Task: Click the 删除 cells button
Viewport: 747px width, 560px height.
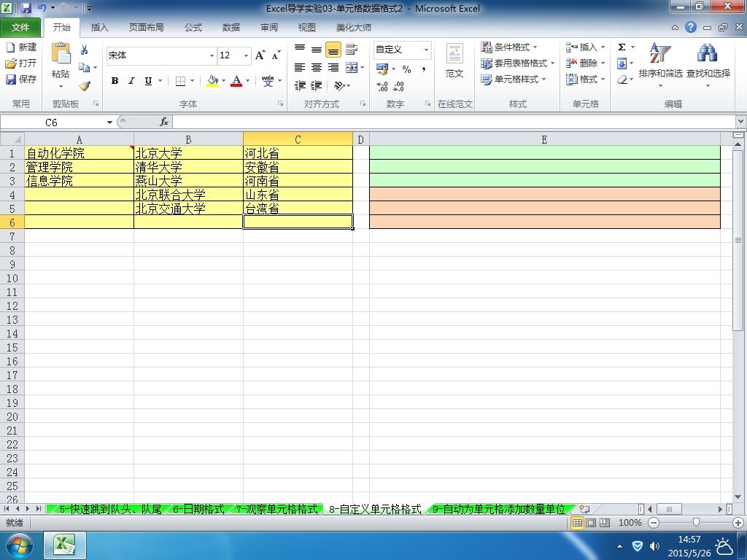Action: click(586, 63)
